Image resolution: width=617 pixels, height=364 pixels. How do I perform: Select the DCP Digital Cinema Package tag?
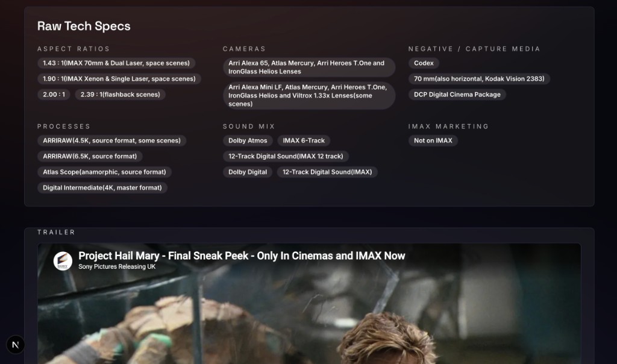pos(457,94)
